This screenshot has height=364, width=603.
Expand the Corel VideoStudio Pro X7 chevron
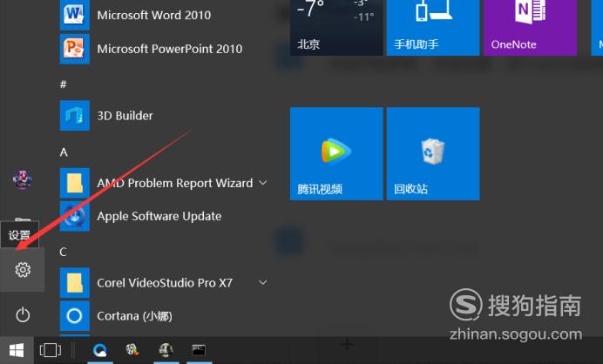(263, 282)
